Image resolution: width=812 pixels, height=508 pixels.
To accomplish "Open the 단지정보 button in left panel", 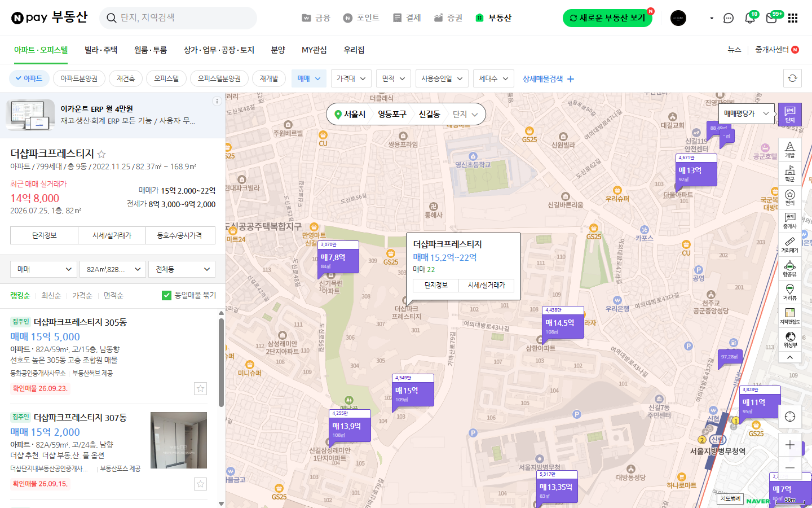I will tap(44, 235).
